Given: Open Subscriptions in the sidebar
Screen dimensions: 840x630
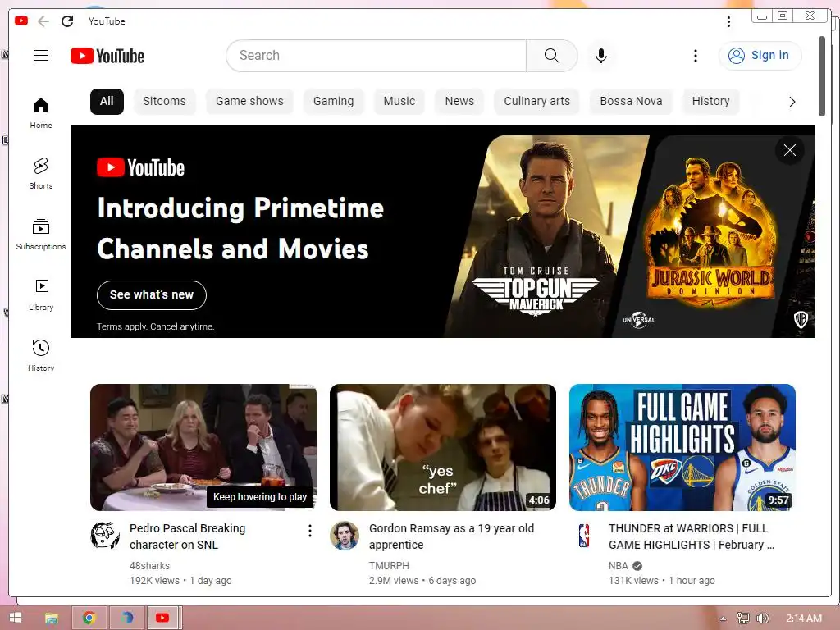Looking at the screenshot, I should pos(41,234).
